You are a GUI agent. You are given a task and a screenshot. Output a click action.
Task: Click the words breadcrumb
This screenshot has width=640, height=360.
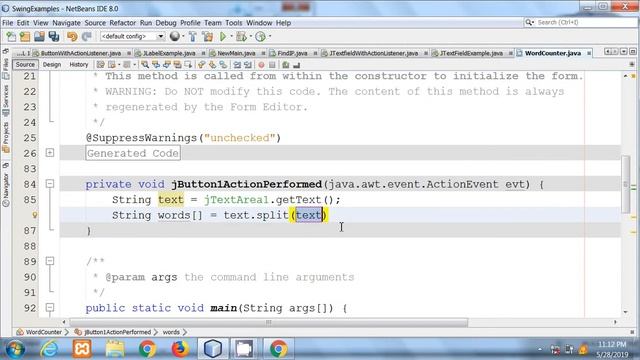(171, 332)
